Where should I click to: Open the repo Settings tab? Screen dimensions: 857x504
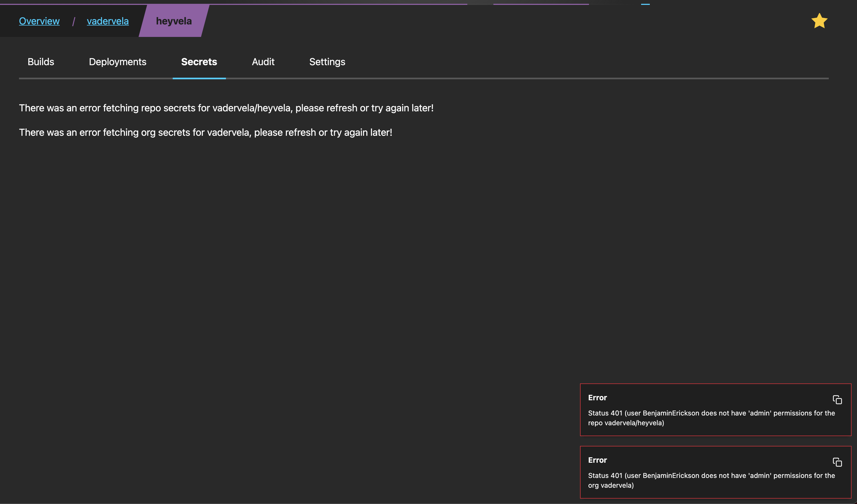327,62
